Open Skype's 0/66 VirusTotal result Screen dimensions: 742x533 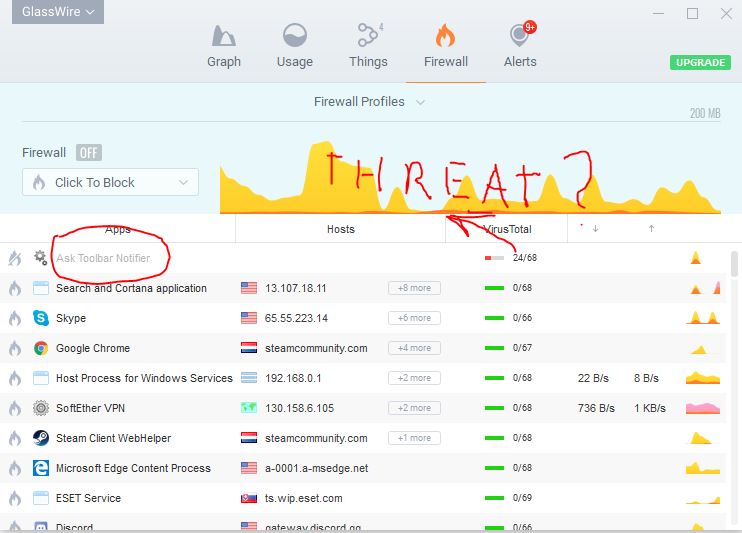pyautogui.click(x=522, y=318)
